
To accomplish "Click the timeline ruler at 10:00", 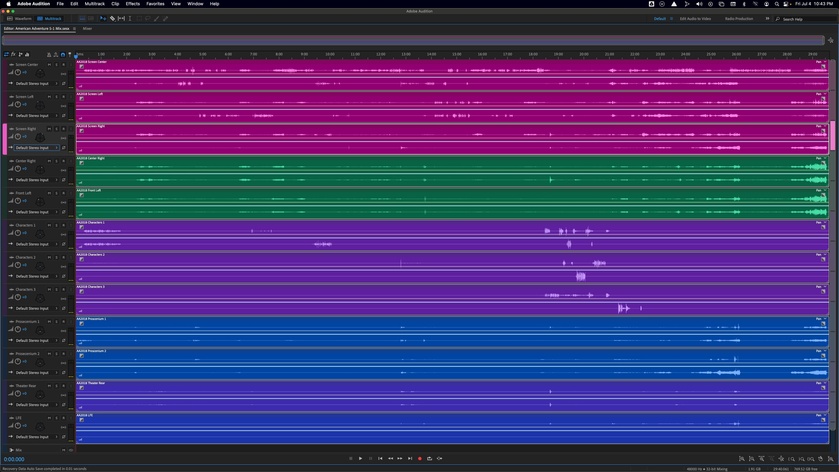I will tap(330, 54).
